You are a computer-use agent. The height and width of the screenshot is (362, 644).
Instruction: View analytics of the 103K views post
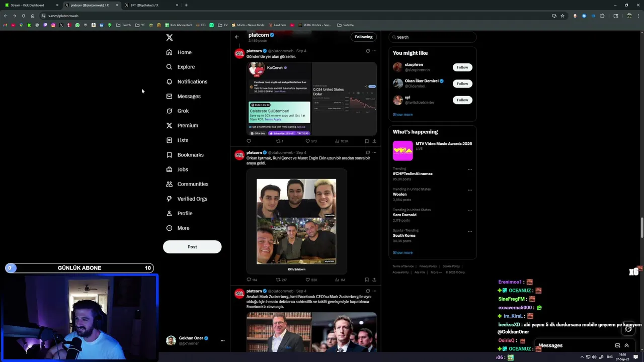342,141
